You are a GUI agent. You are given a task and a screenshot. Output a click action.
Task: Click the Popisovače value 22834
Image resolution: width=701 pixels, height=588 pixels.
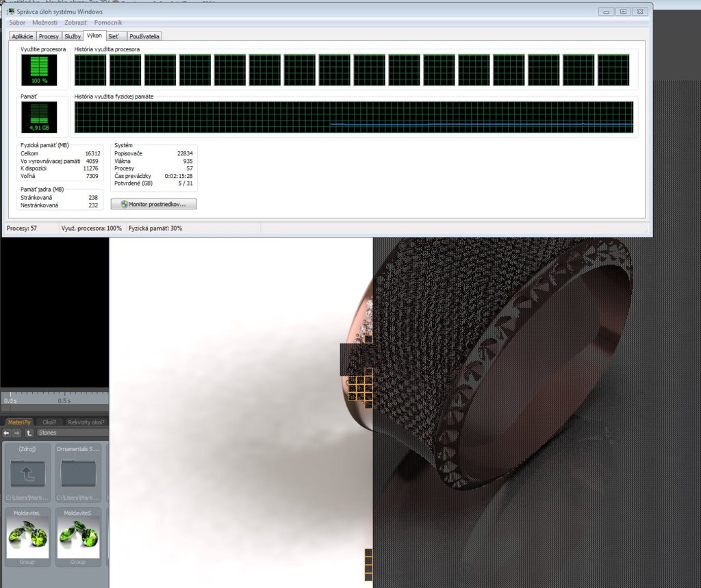185,153
